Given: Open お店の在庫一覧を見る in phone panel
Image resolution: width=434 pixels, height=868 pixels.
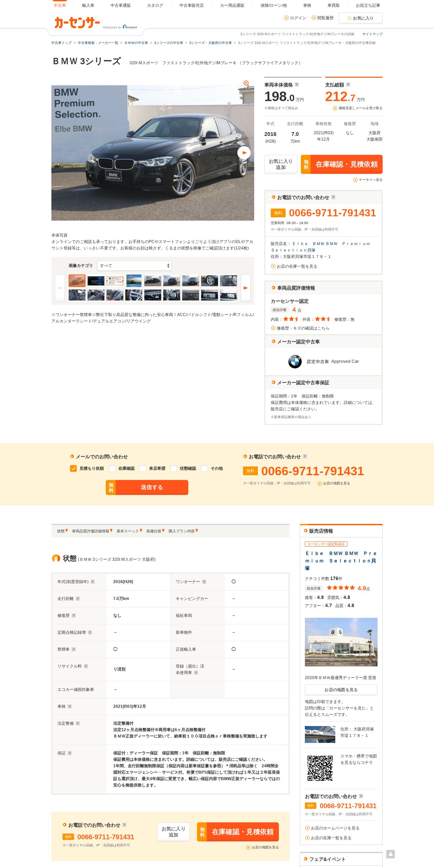Looking at the screenshot, I should click(x=294, y=266).
